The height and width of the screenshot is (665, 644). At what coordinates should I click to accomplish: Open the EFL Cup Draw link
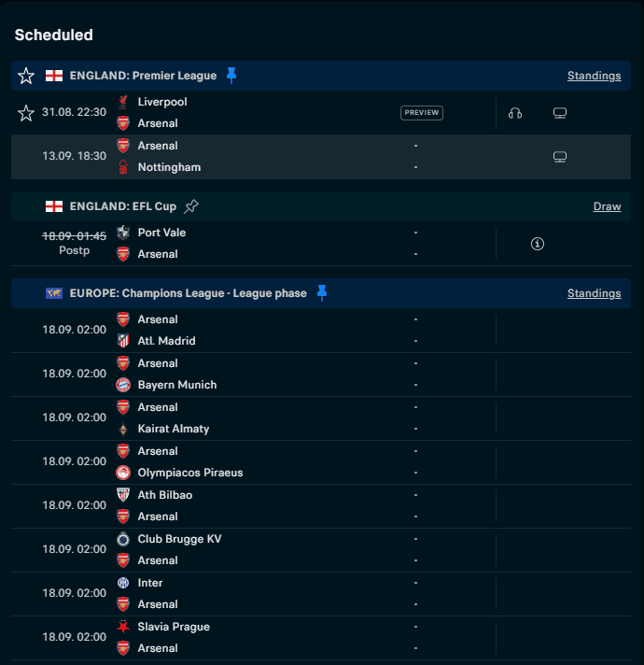coord(607,206)
